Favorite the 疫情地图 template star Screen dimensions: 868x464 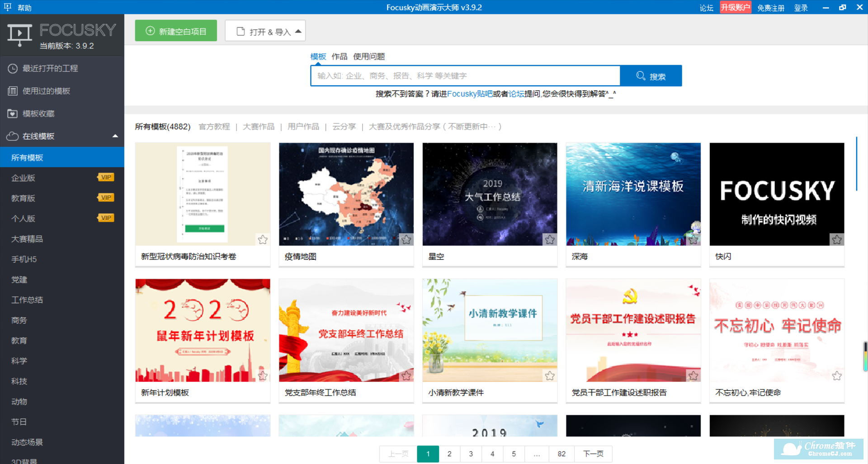point(406,239)
